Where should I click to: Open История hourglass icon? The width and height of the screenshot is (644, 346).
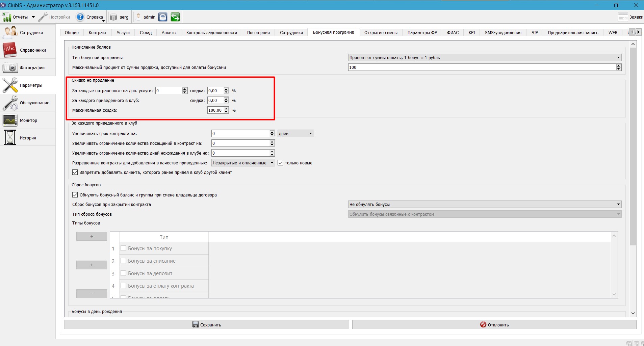(x=10, y=138)
